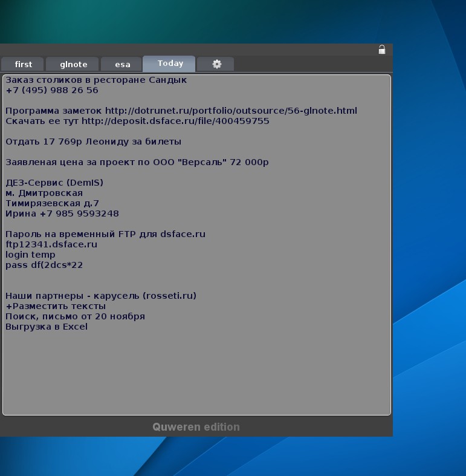Screen dimensions: 466x476
Task: Click the text ftp12341.dsface.ru
Action: (51, 244)
